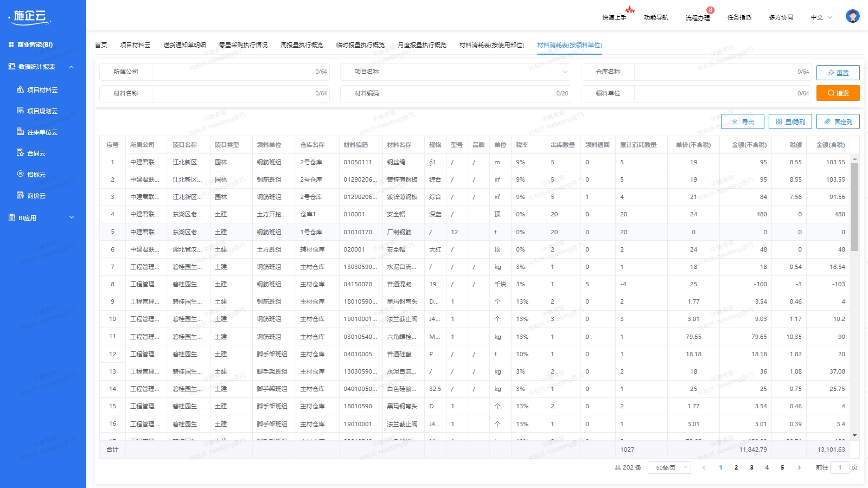Expand the BI应用 menu group
Viewport: 868px width, 488px height.
[x=71, y=218]
